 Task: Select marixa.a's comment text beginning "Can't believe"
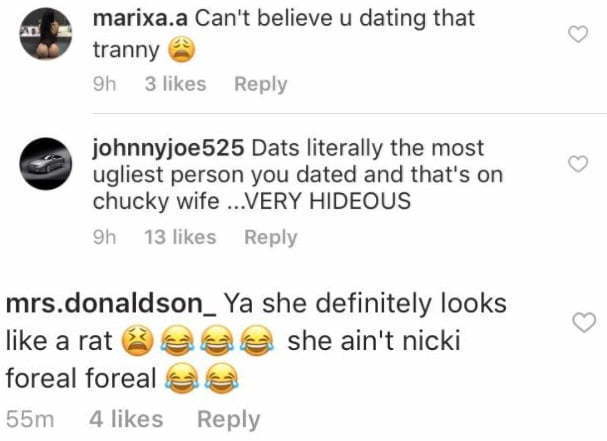[284, 34]
